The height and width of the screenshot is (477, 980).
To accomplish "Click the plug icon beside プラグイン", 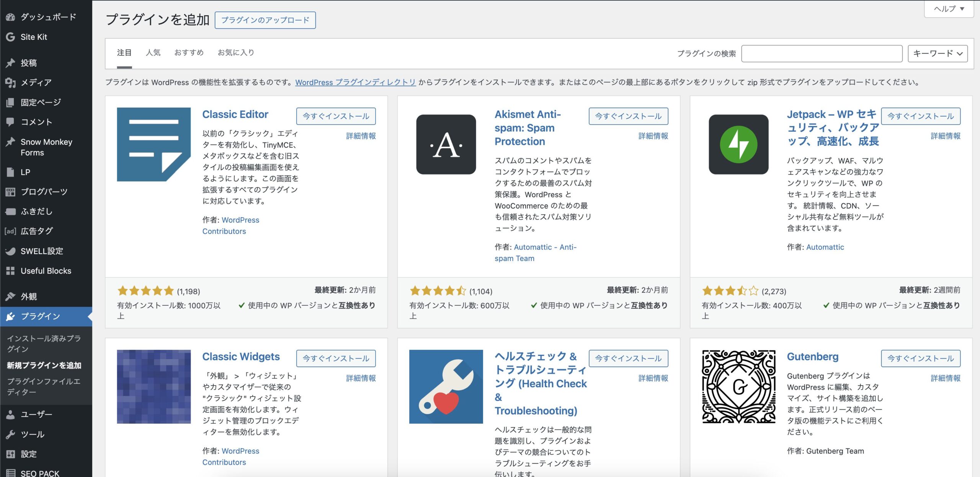I will click(x=10, y=316).
